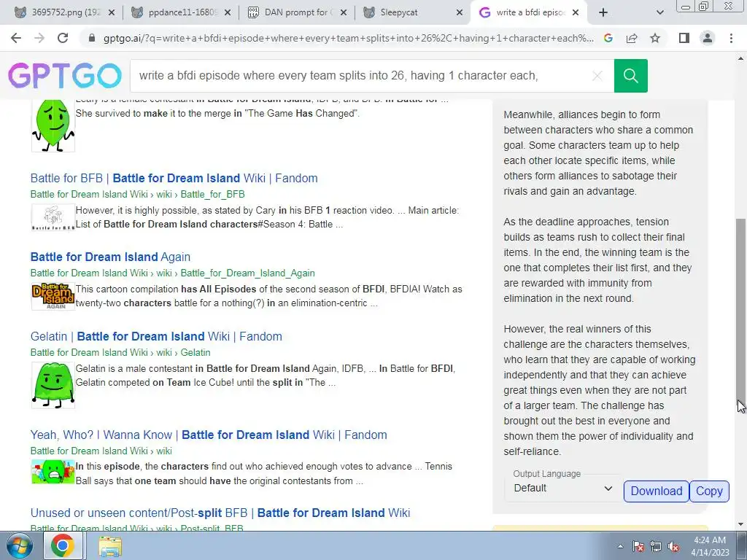Open the Battle for Dream Island Again result
747x560 pixels.
(x=111, y=257)
